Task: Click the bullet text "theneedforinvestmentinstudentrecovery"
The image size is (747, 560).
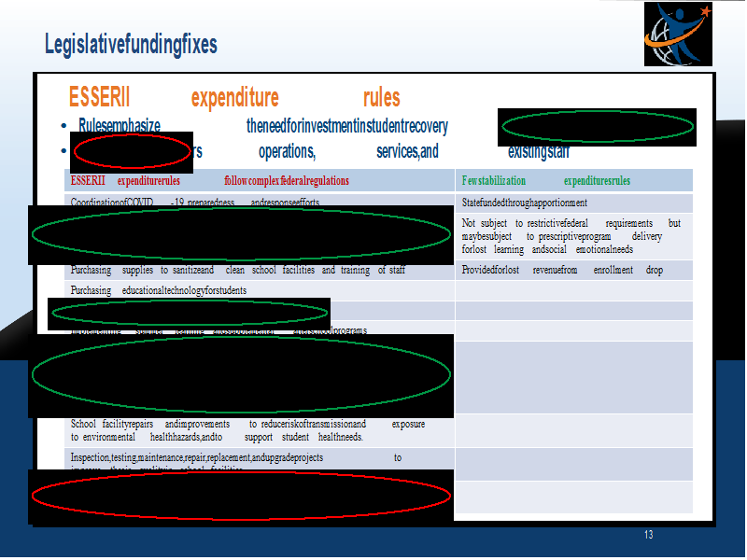Action: click(x=346, y=127)
